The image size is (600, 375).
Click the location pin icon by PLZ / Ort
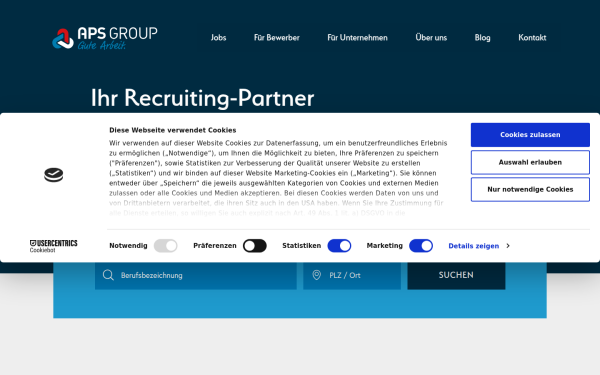[x=316, y=275]
